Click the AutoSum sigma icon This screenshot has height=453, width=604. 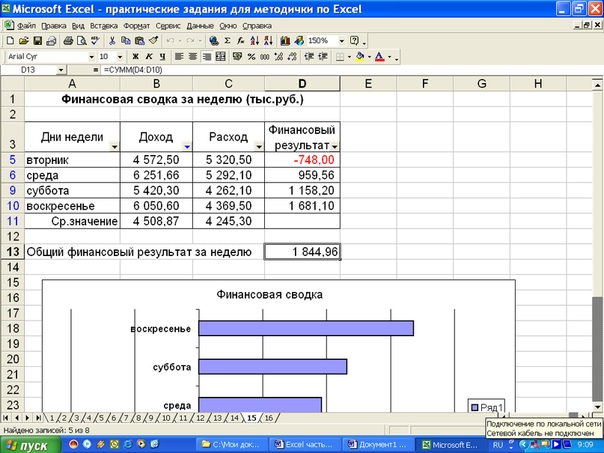(228, 41)
